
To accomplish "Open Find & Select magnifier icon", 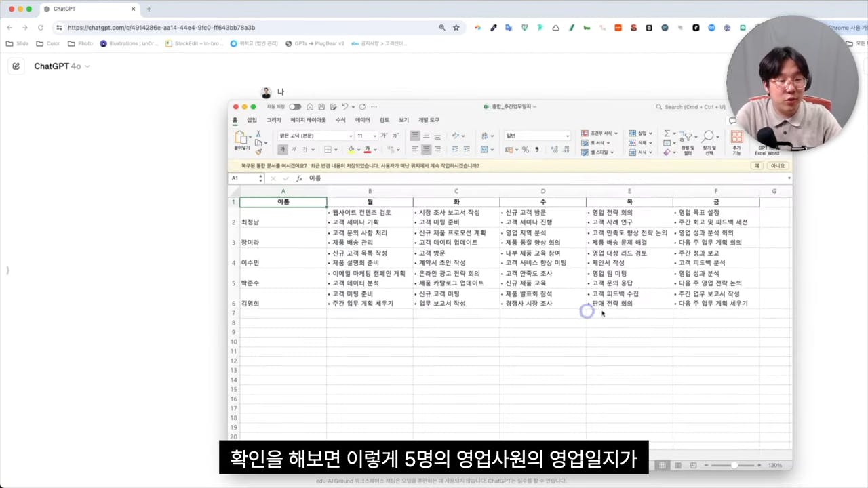I will [709, 137].
